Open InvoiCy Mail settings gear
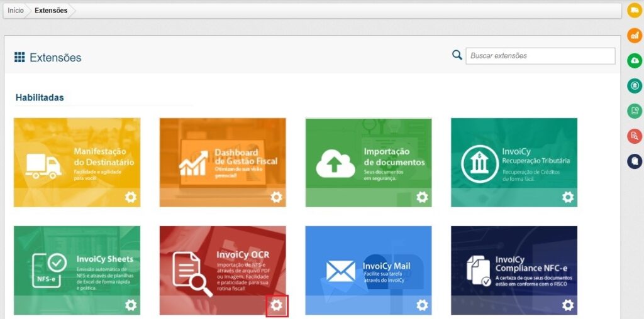Viewport: 644px width, 319px height. tap(422, 305)
